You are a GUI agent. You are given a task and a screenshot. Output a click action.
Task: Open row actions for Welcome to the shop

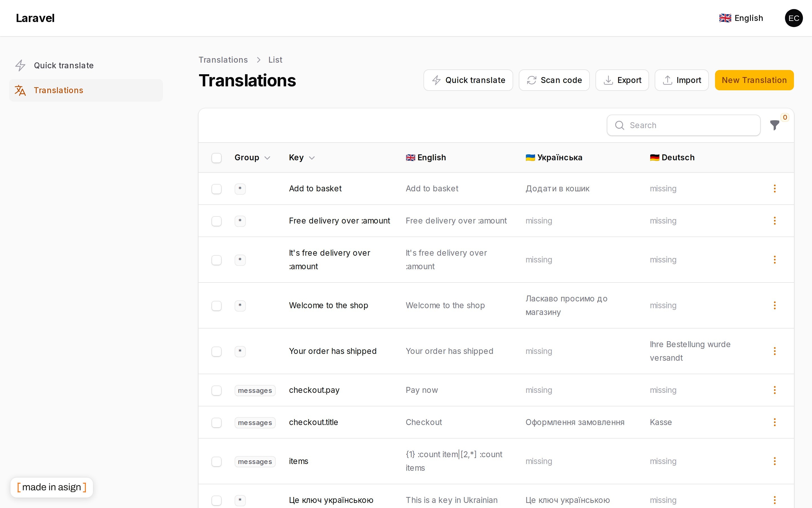click(x=775, y=305)
